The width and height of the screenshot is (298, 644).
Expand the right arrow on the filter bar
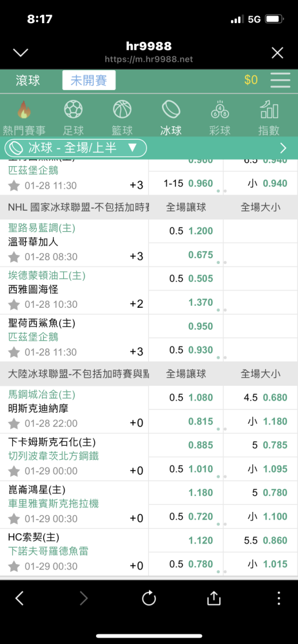coord(283,148)
